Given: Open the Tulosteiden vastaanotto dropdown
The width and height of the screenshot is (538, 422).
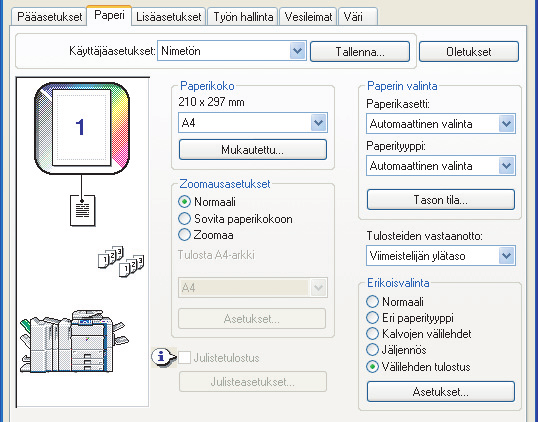Looking at the screenshot, I should tap(441, 256).
